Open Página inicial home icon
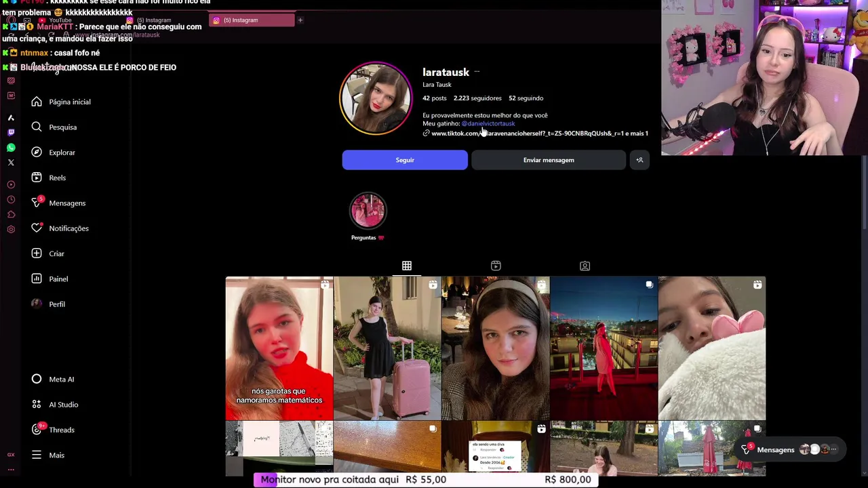Screen dimensions: 868x488 pos(37,102)
